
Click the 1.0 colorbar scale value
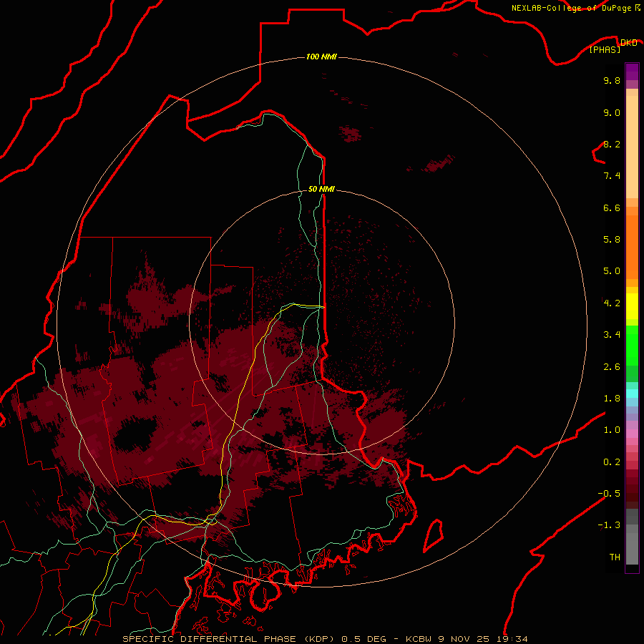click(x=612, y=429)
